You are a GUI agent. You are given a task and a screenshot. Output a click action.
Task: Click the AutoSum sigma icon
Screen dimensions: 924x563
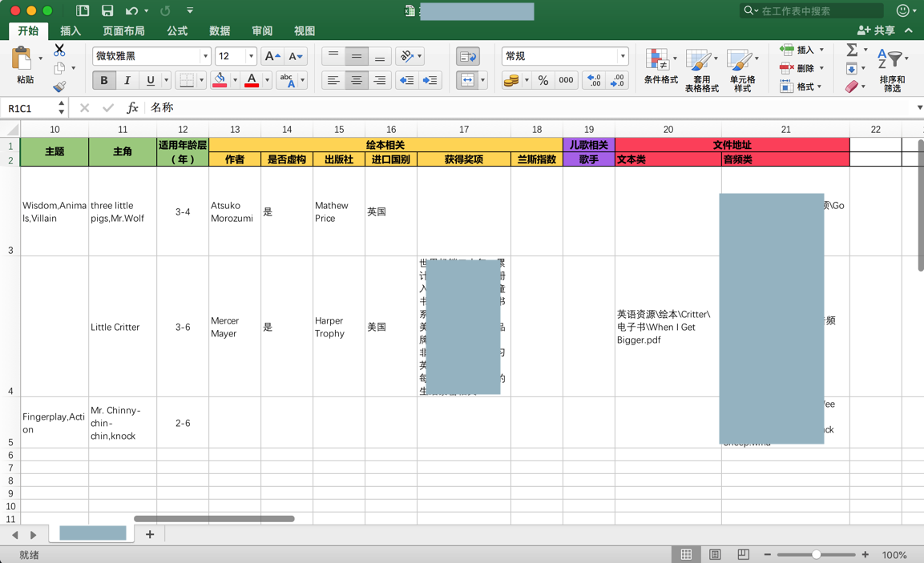point(852,50)
